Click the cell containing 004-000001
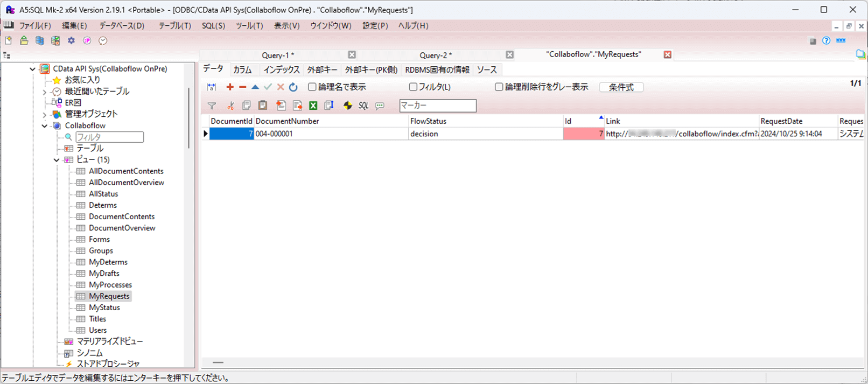 coord(331,134)
